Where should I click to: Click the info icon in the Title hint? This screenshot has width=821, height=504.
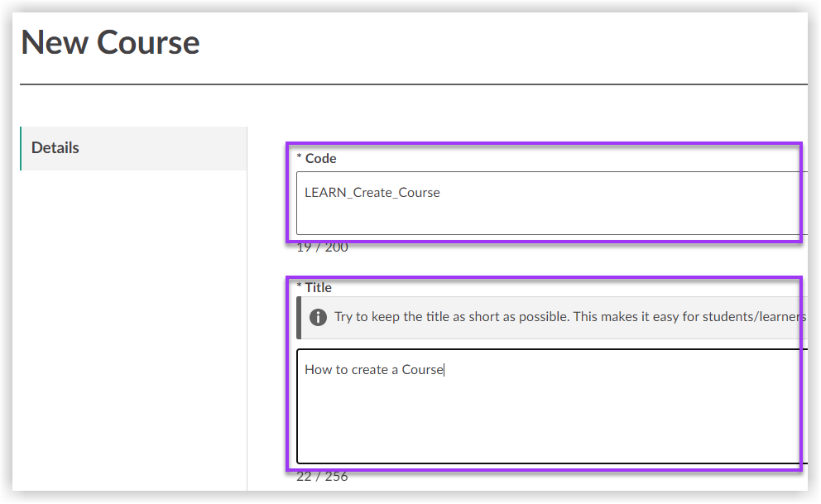(317, 317)
